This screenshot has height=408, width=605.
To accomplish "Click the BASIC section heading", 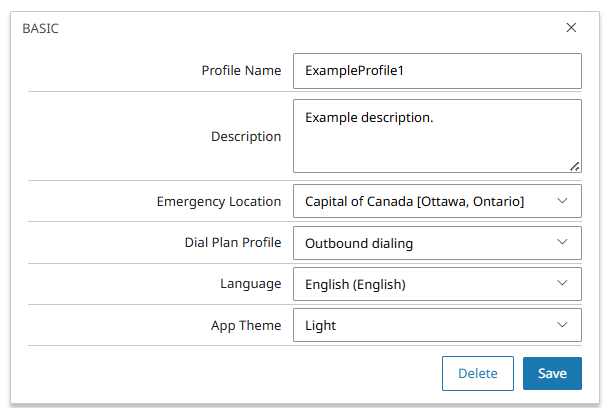I will point(41,29).
